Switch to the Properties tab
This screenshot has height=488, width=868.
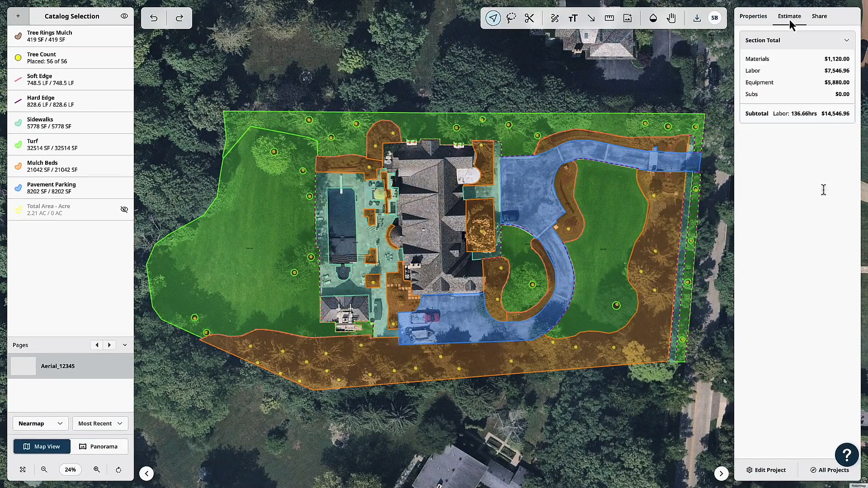753,16
